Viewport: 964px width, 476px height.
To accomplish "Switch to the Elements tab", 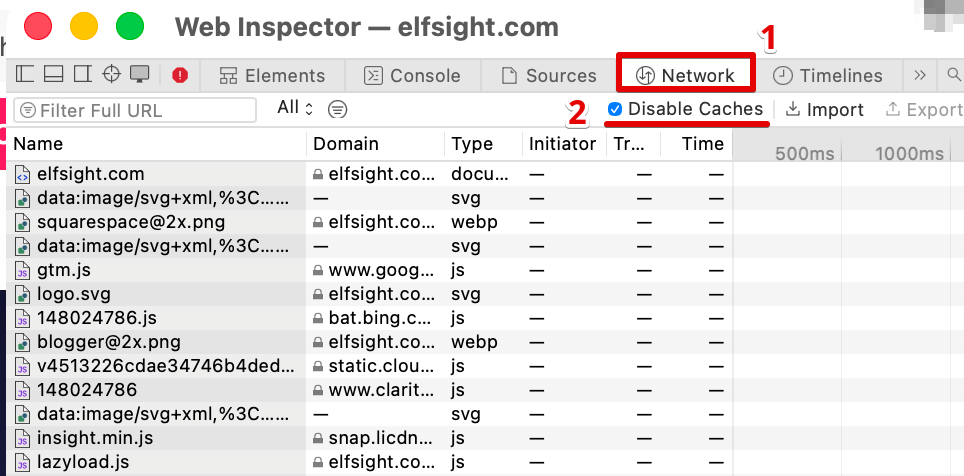I will 272,76.
